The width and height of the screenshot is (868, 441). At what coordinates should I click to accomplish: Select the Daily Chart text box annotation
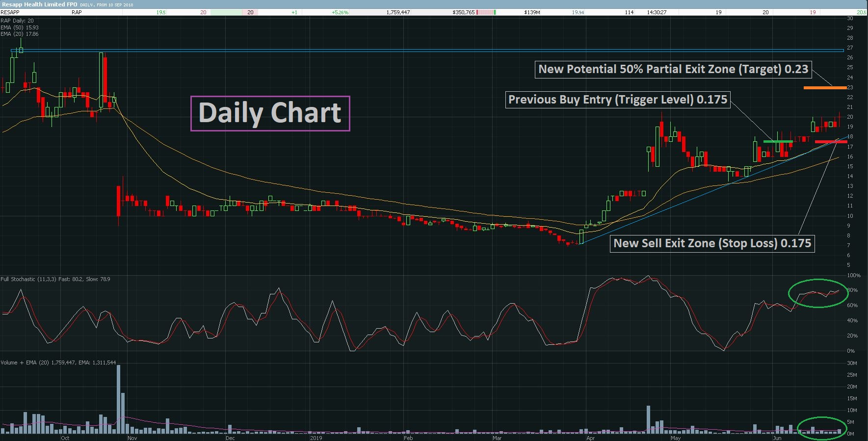[x=270, y=113]
